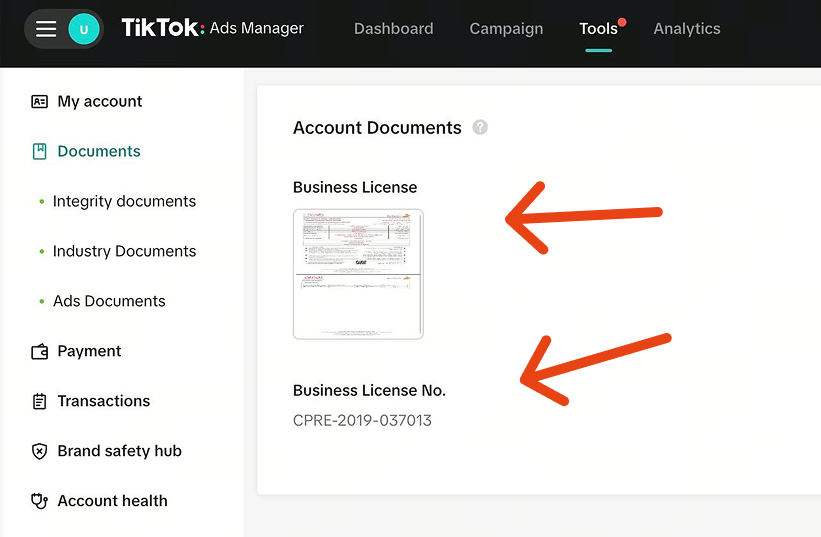This screenshot has height=537, width=821.
Task: Click the My account ID card icon
Action: (x=39, y=102)
